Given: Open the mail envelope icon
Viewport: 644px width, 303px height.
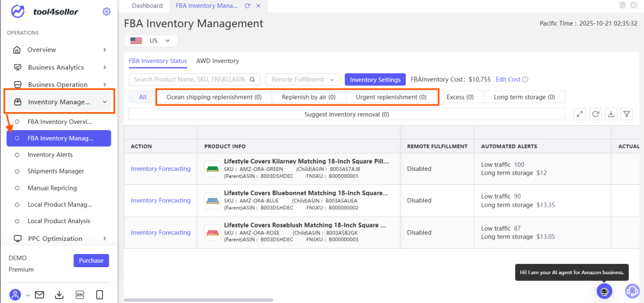Looking at the screenshot, I should point(40,294).
